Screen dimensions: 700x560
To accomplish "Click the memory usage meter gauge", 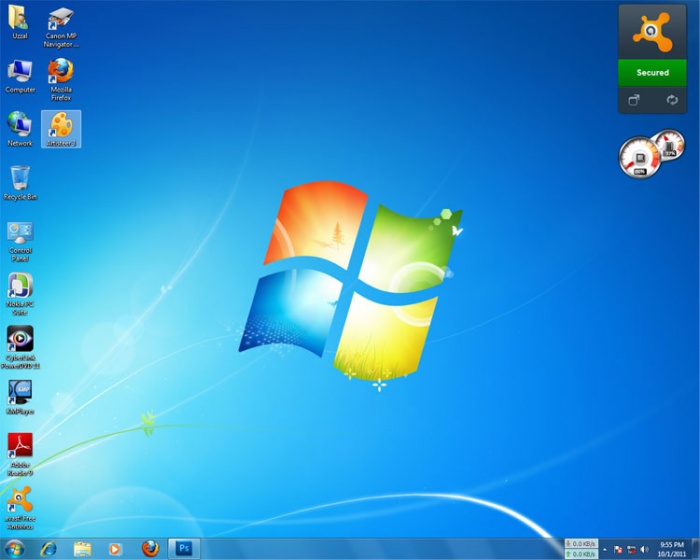I will [x=670, y=144].
